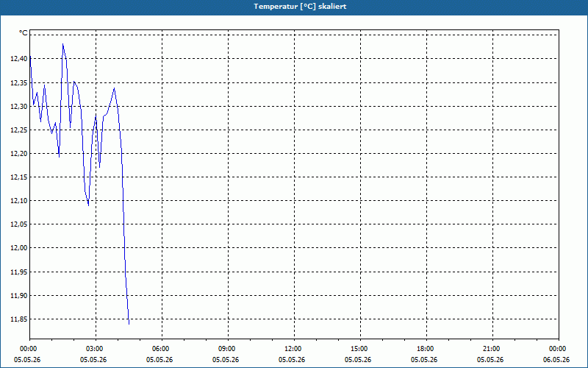Click the 05.05.26 date under 03:00
The width and height of the screenshot is (588, 368).
[x=93, y=360]
